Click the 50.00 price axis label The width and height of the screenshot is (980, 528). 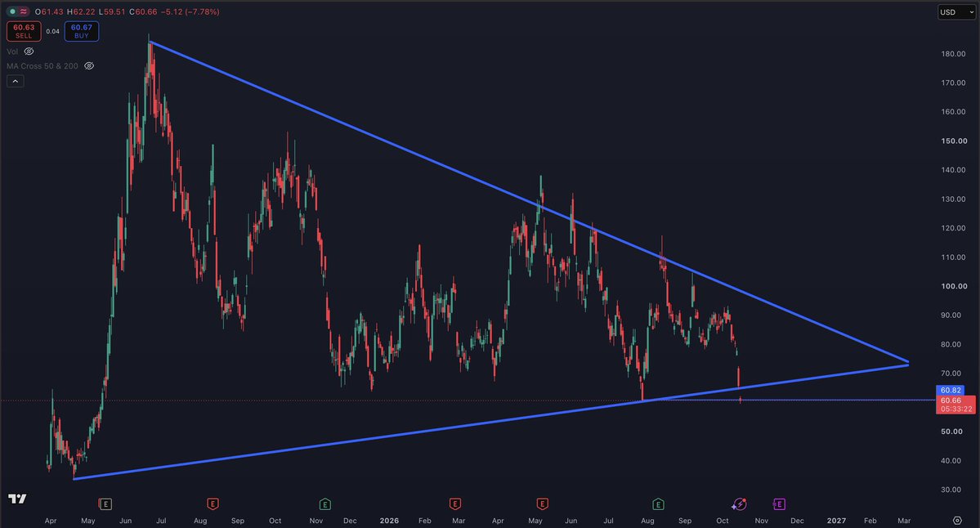(951, 432)
